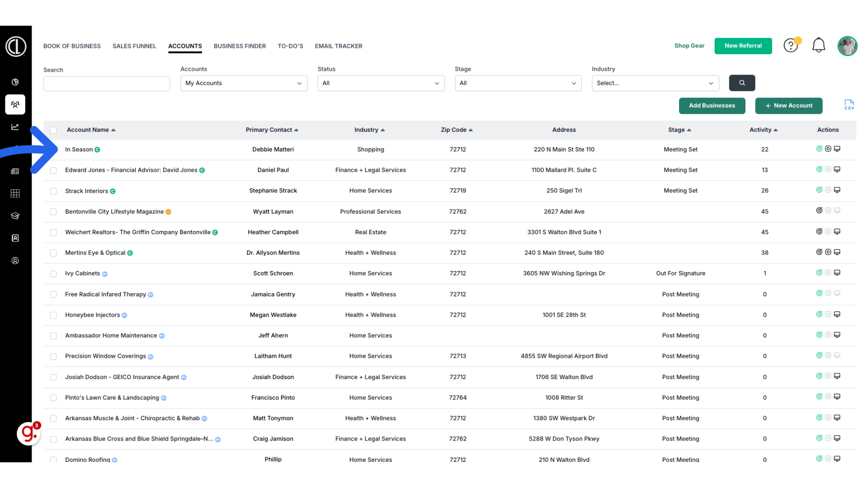Screen dimensions: 868x488
Task: Click the dark search magnifier button
Action: pos(742,83)
